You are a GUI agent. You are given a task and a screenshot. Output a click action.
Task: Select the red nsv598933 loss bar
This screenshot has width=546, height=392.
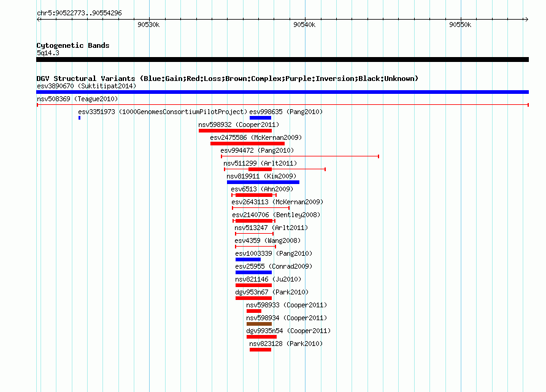point(254,311)
